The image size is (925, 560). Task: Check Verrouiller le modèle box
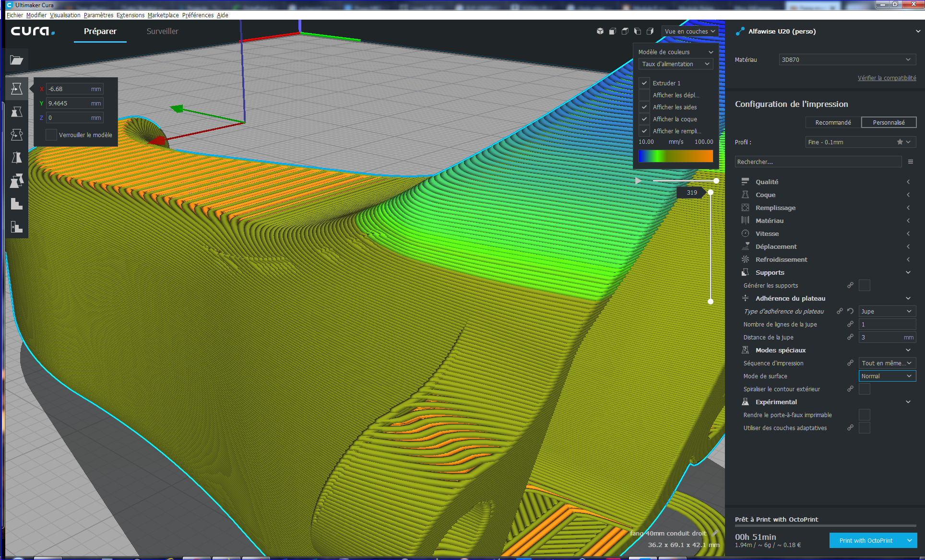click(51, 135)
